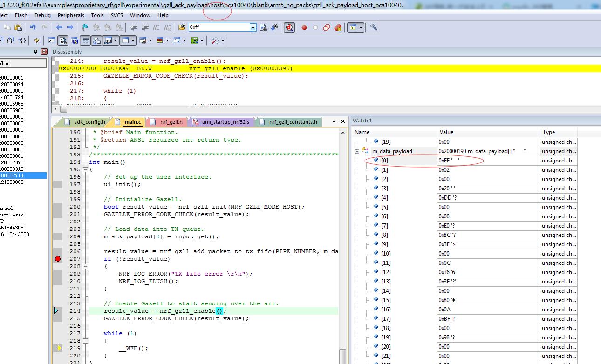This screenshot has height=364, width=601.
Task: Click into the 0xff search input field
Action: pos(219,27)
